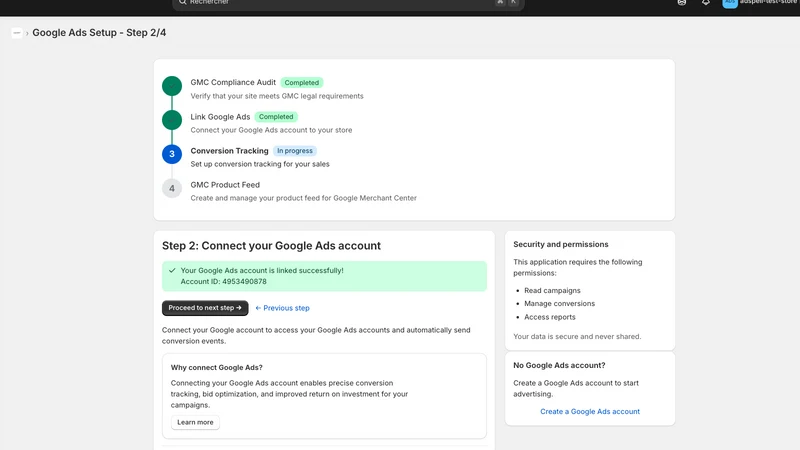800x450 pixels.
Task: Click Completed badge next to Link Google Ads
Action: (x=276, y=117)
